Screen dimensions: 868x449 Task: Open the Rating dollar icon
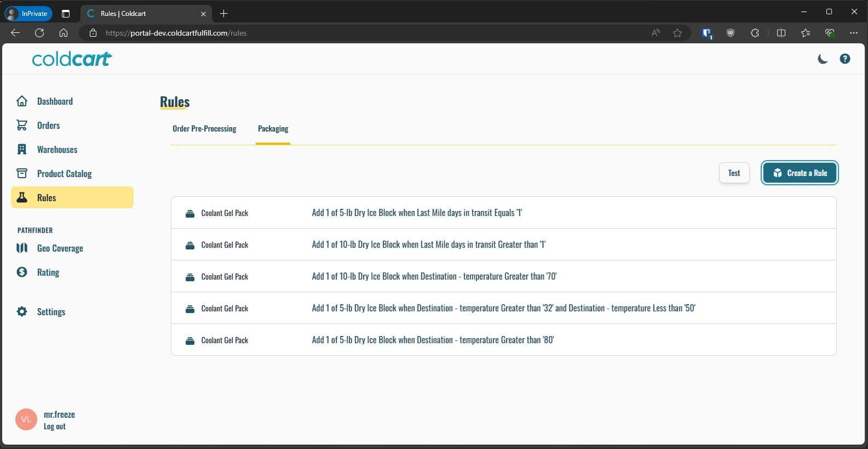(x=22, y=272)
